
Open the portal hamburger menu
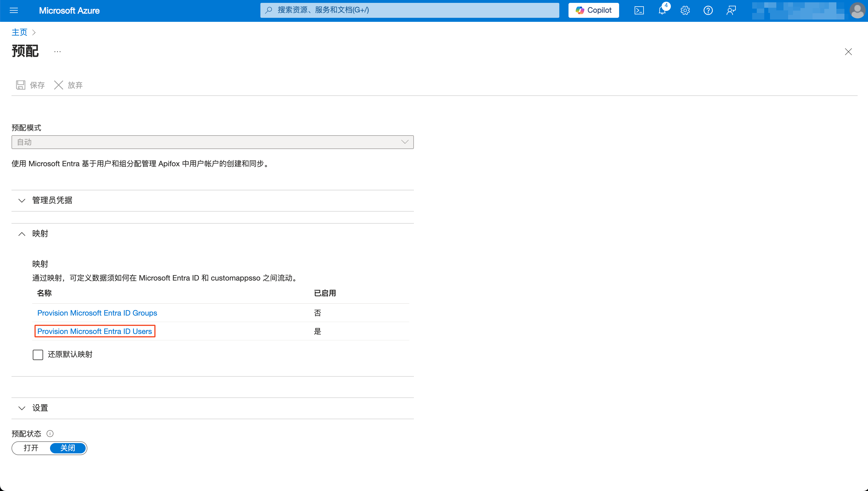coord(14,10)
